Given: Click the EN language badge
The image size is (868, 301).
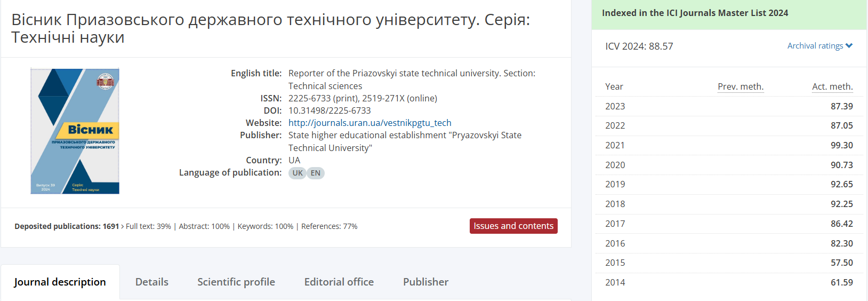Looking at the screenshot, I should point(316,173).
